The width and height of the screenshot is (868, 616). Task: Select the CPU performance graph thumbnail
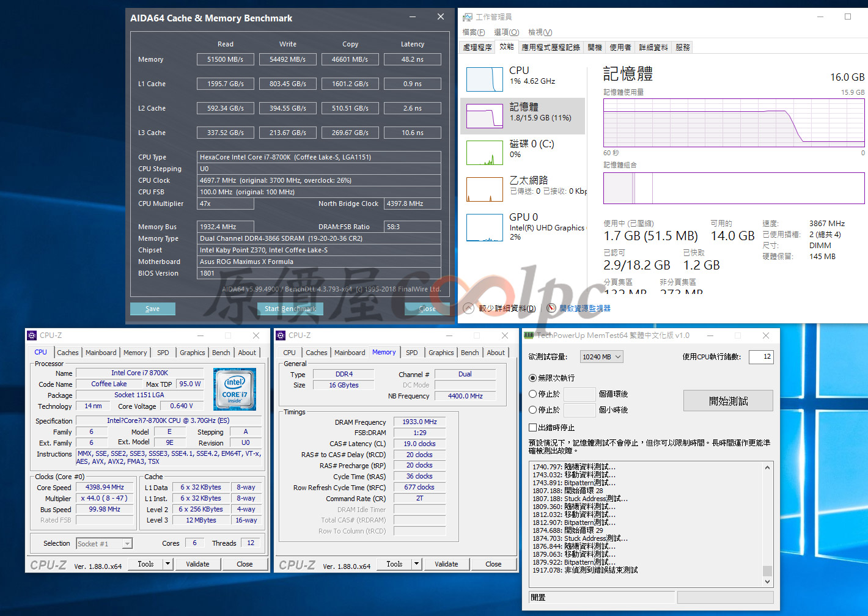pos(485,79)
